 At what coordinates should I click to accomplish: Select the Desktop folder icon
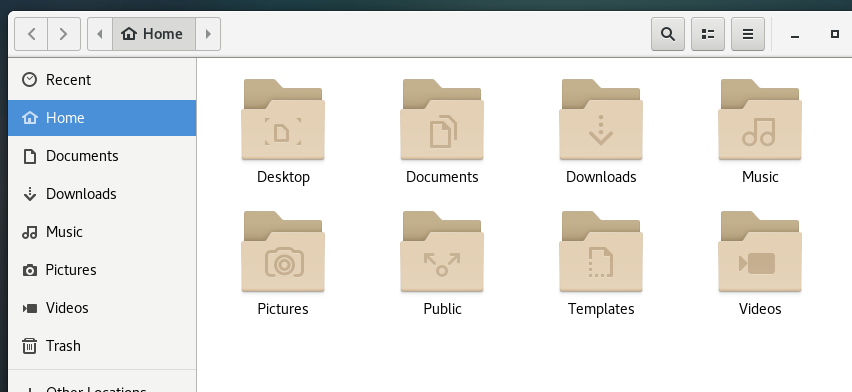click(283, 120)
